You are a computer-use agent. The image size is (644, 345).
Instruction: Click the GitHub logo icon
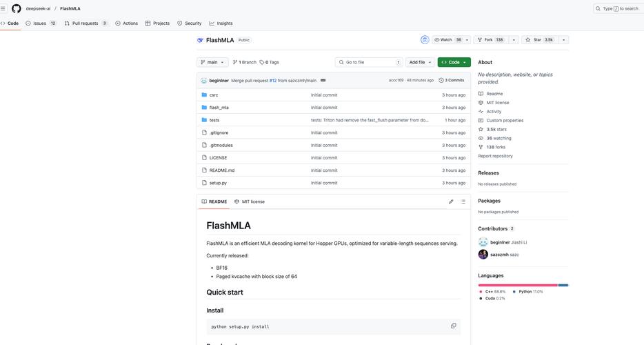17,8
